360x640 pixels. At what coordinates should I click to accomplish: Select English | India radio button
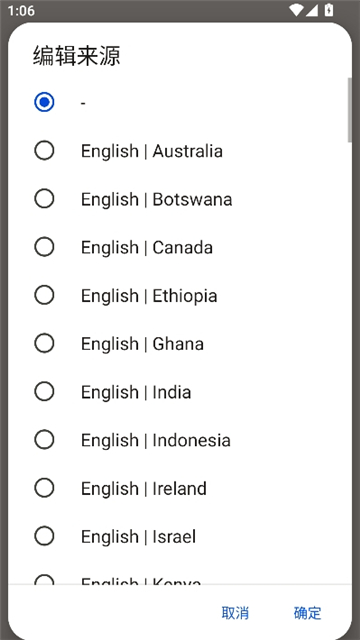click(44, 391)
